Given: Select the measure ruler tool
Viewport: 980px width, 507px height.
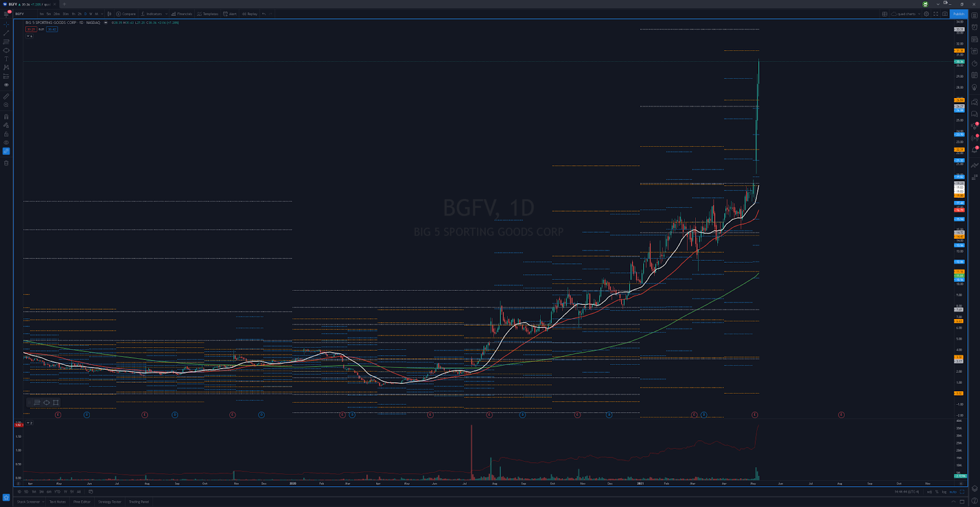Looking at the screenshot, I should pos(6,96).
